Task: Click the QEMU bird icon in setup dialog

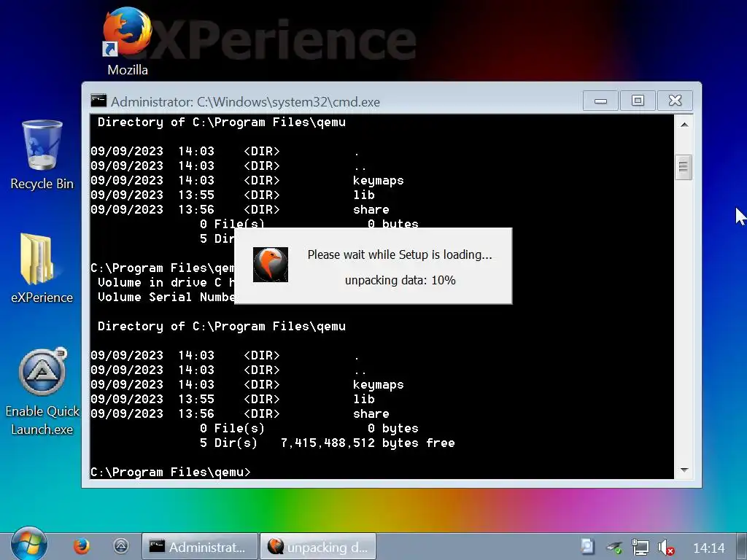Action: coord(270,265)
